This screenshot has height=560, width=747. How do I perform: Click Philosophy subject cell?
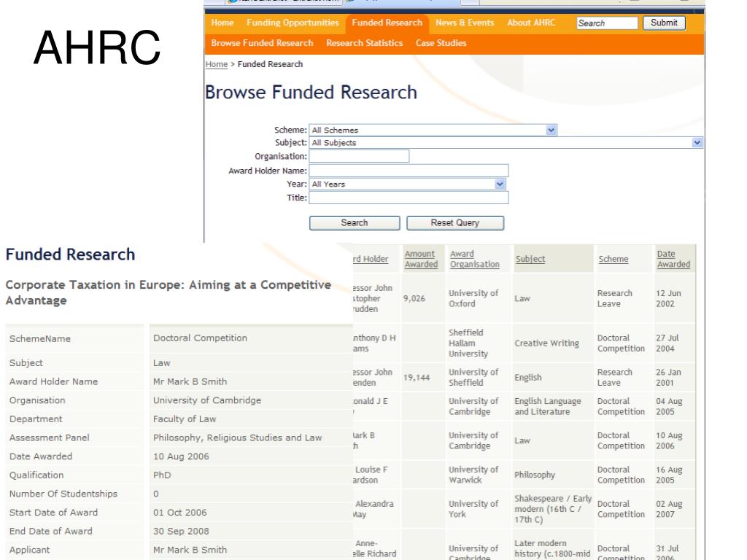point(535,475)
